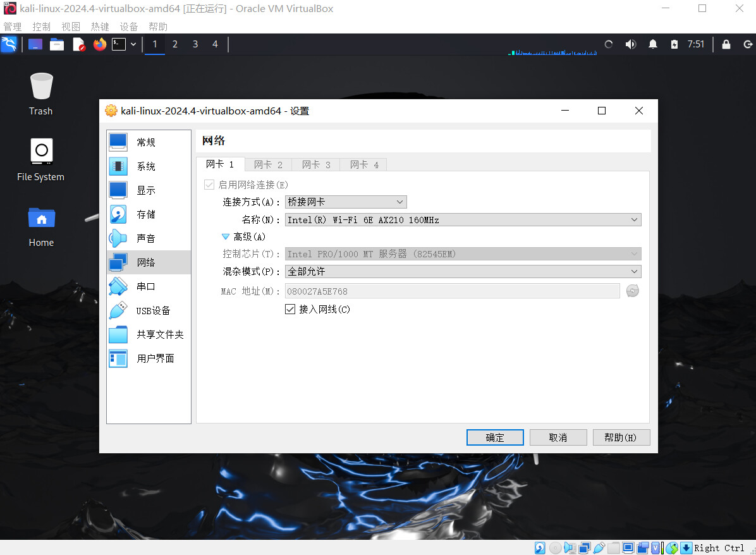Open the Home folder desktop icon
The width and height of the screenshot is (756, 555).
[x=41, y=227]
